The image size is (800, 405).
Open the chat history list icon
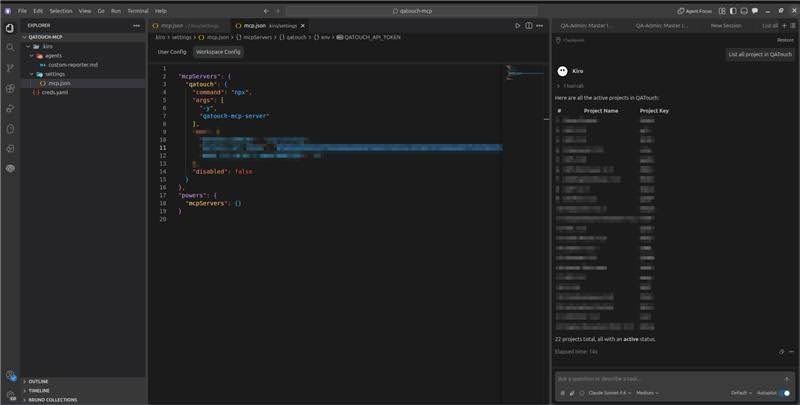coord(793,26)
